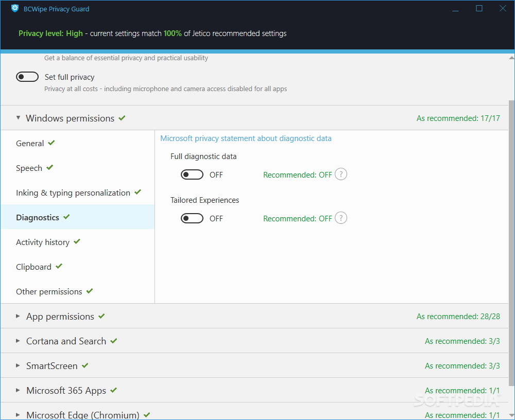This screenshot has width=515, height=420.
Task: Open the Clipboard category
Action: tap(78, 267)
